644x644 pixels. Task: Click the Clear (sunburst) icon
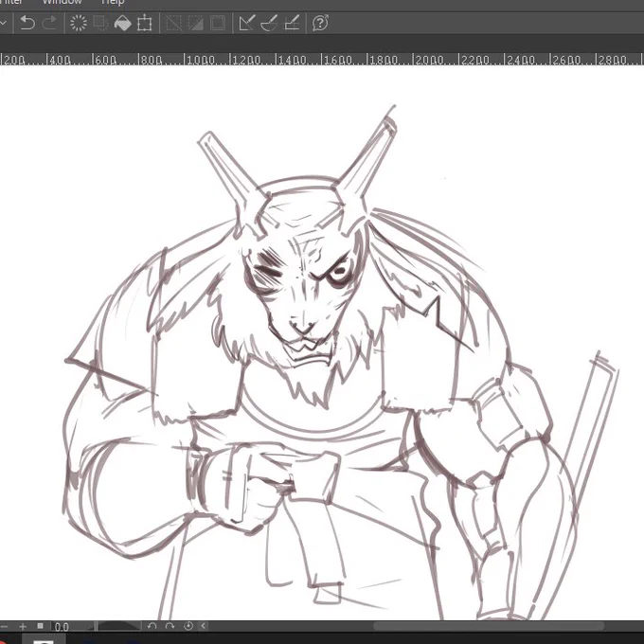(78, 23)
